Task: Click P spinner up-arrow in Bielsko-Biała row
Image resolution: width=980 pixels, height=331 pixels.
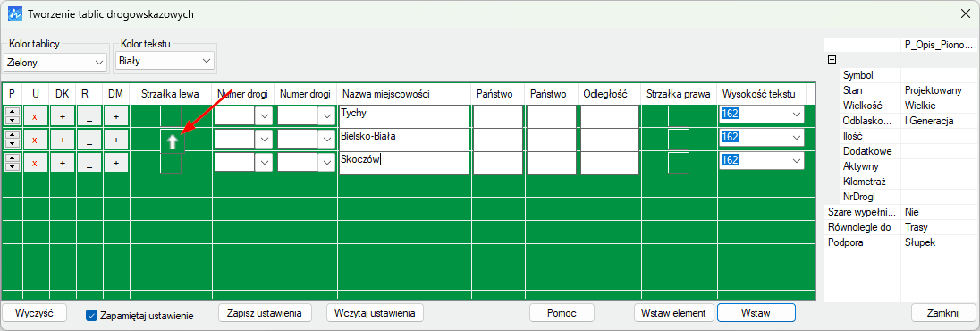Action: (x=12, y=135)
